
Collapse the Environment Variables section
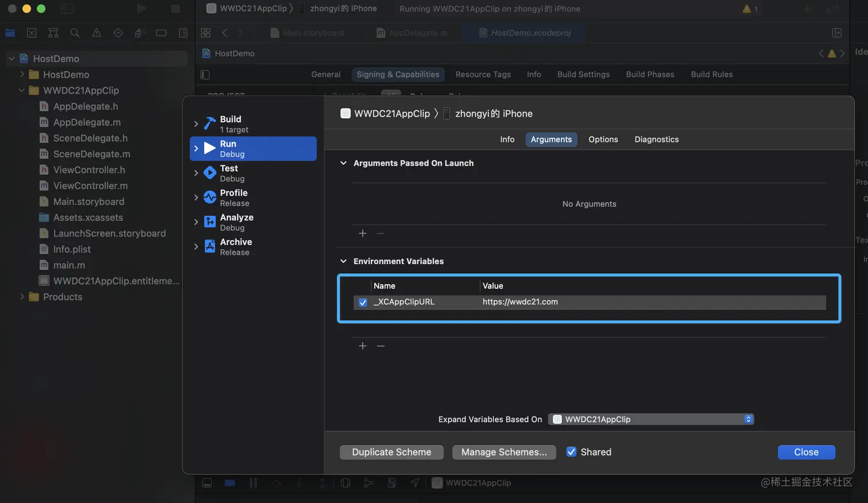tap(343, 261)
